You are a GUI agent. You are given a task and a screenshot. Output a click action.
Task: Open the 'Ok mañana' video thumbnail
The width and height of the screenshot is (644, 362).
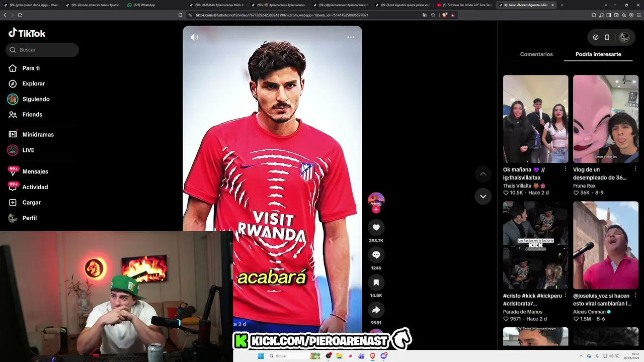[535, 119]
